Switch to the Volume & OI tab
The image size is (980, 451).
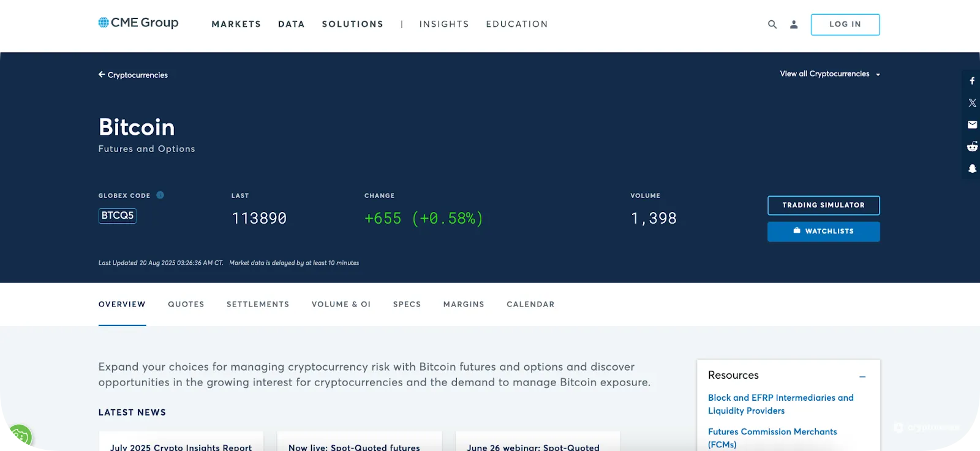[x=341, y=305]
